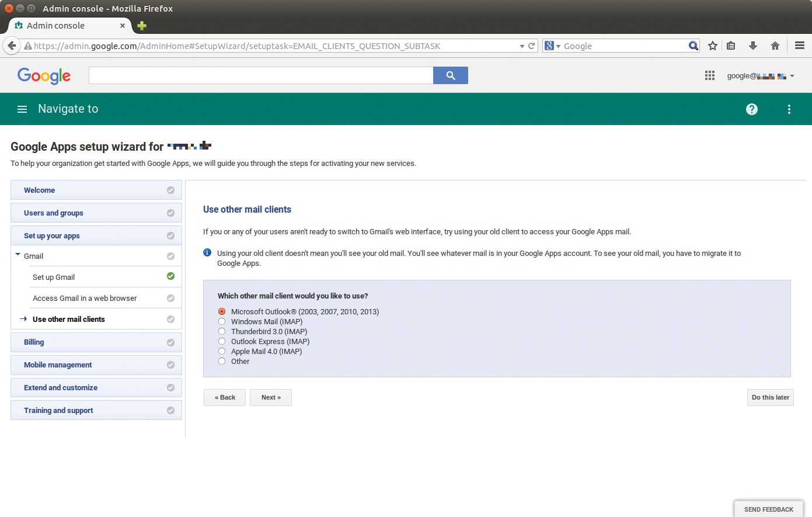Click the Do this later button
The height and width of the screenshot is (517, 812).
coord(771,397)
